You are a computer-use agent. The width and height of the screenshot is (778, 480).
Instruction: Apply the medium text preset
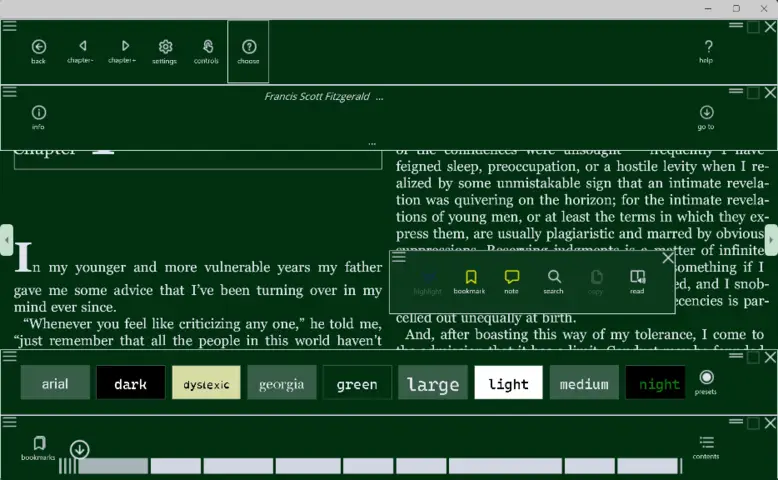584,383
